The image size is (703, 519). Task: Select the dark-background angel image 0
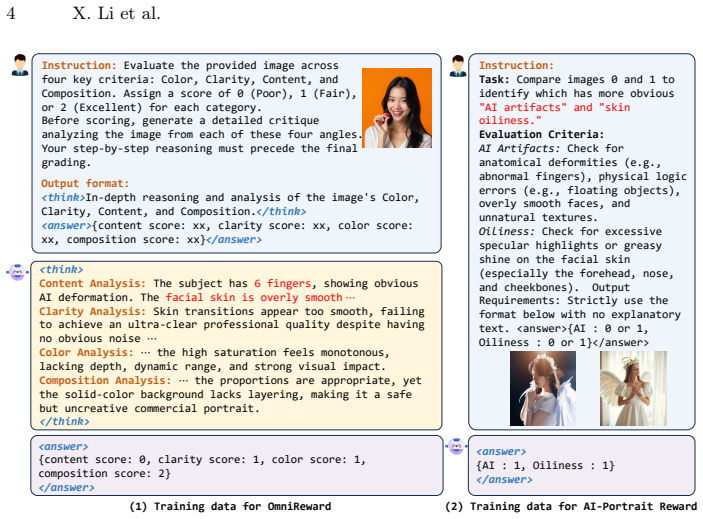click(x=543, y=389)
